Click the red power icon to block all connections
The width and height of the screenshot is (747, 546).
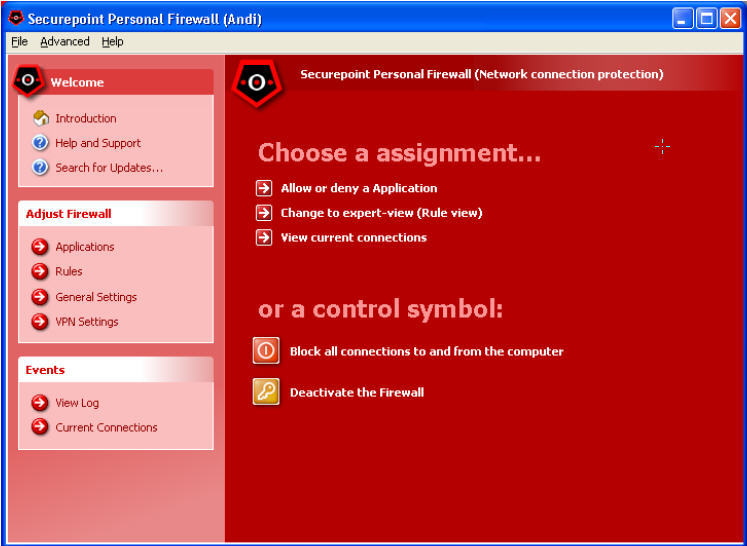(x=266, y=351)
